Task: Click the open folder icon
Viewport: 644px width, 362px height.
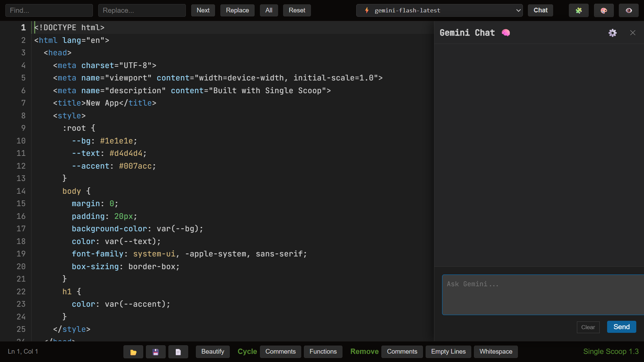Action: pyautogui.click(x=133, y=352)
